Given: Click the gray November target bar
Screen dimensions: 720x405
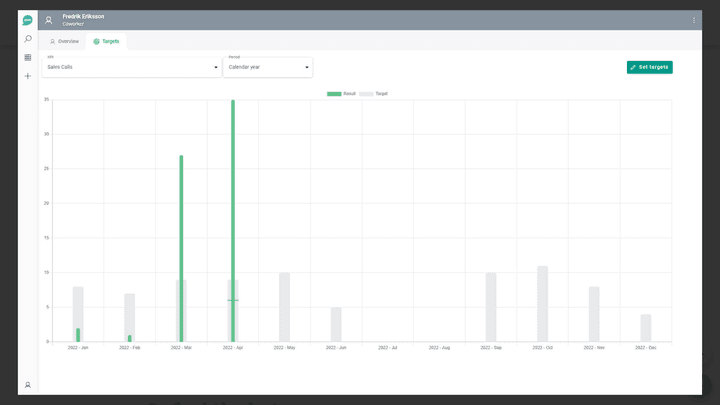Looking at the screenshot, I should (x=594, y=314).
